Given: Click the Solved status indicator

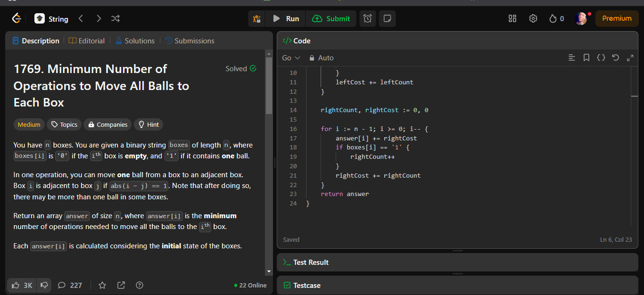Looking at the screenshot, I should 241,69.
